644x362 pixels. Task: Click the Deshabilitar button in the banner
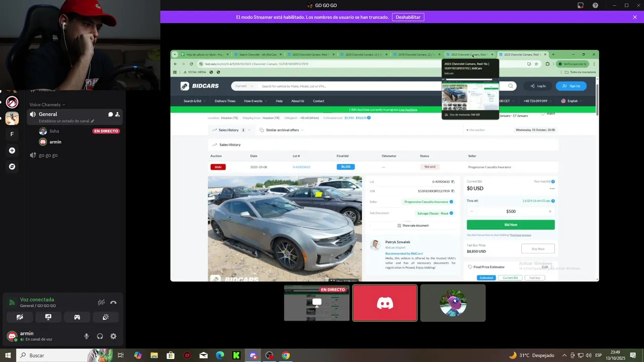coord(408,17)
